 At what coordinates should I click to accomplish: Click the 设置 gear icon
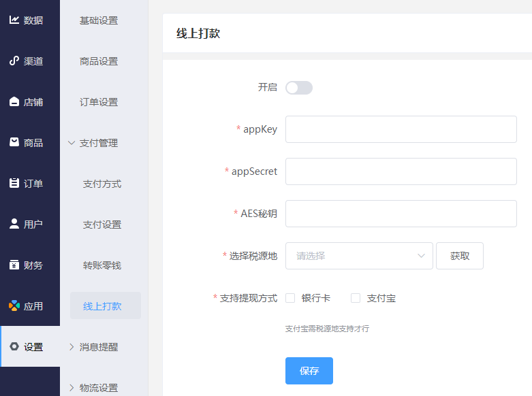pos(14,346)
